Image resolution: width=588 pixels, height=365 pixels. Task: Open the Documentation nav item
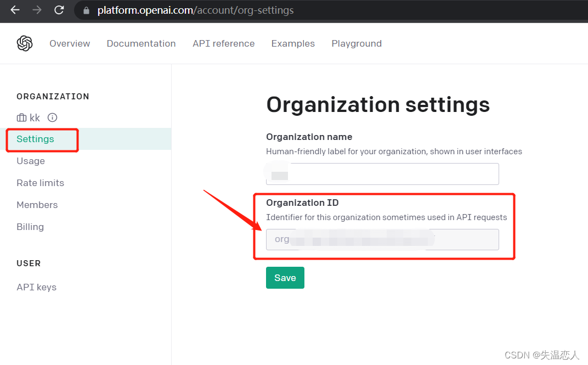click(141, 43)
